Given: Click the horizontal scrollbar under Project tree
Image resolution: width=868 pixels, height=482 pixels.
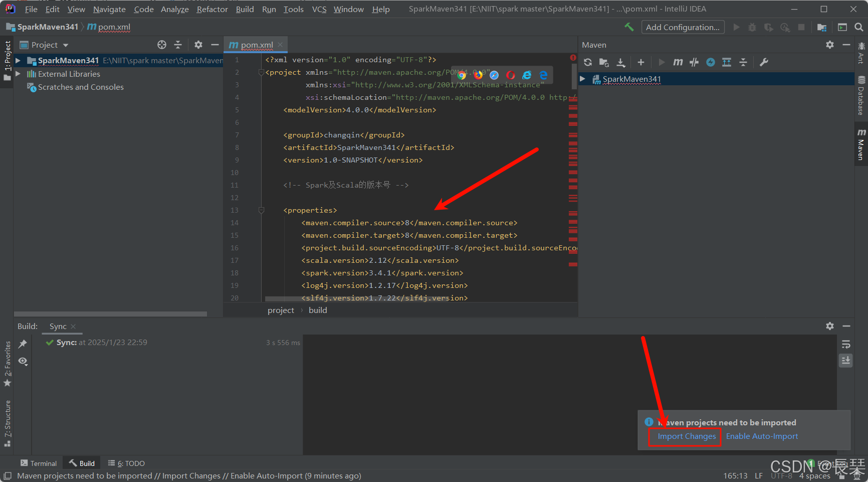Looking at the screenshot, I should point(110,313).
